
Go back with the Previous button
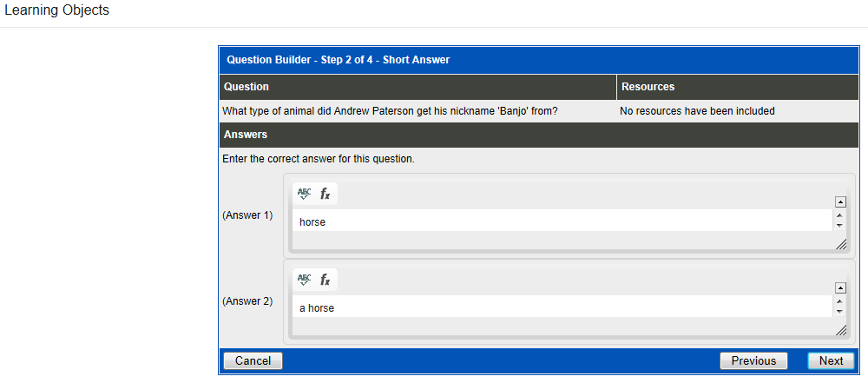[753, 360]
